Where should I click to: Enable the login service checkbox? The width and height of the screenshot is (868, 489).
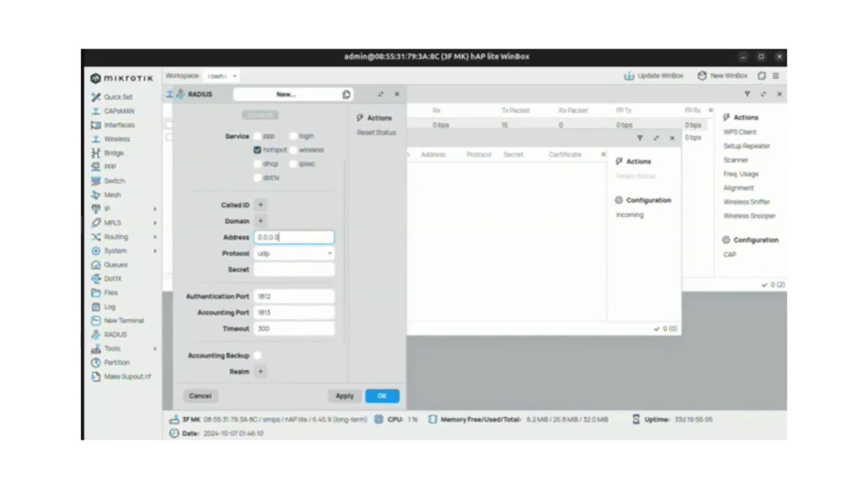pyautogui.click(x=293, y=135)
